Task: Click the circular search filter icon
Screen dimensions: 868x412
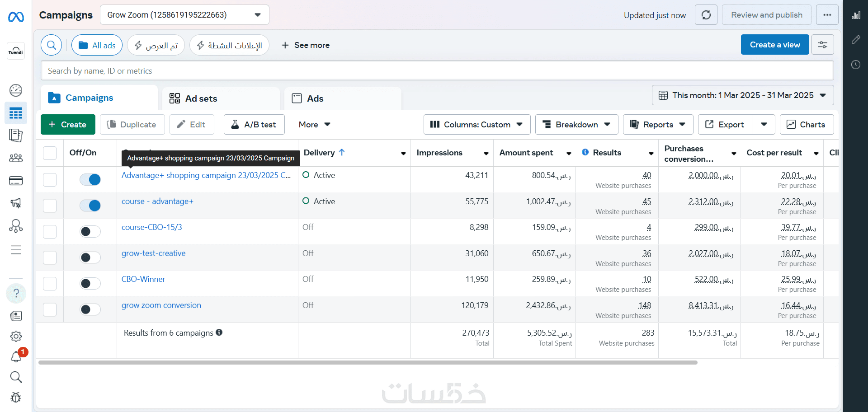Action: click(x=52, y=45)
